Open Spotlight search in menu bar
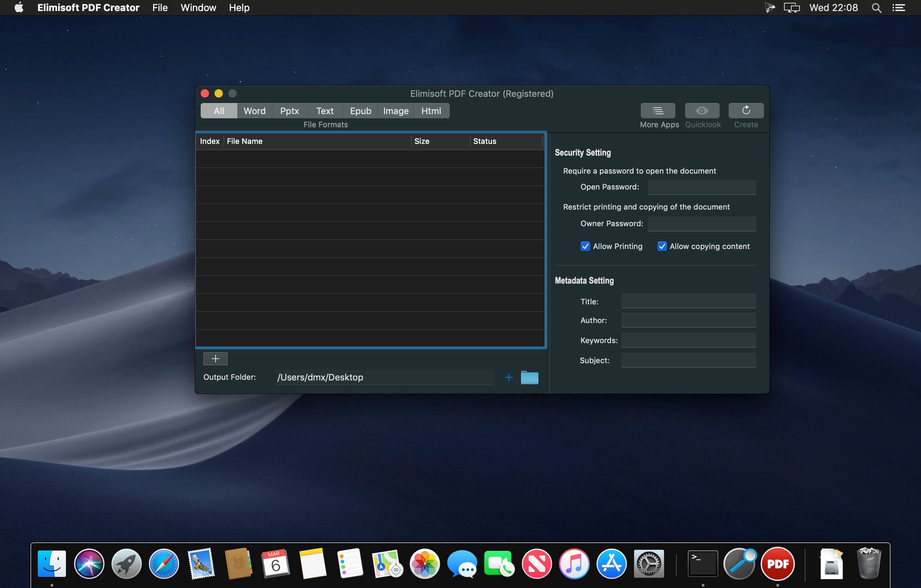The height and width of the screenshot is (588, 921). pos(876,8)
